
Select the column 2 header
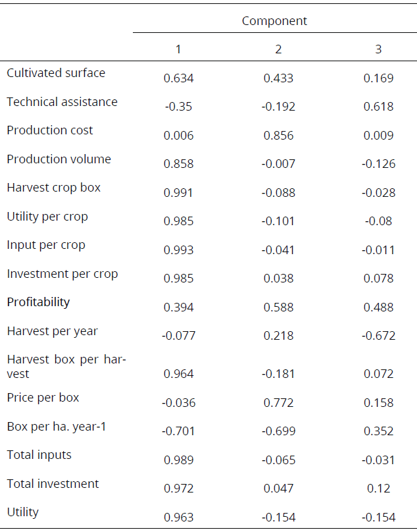(278, 49)
